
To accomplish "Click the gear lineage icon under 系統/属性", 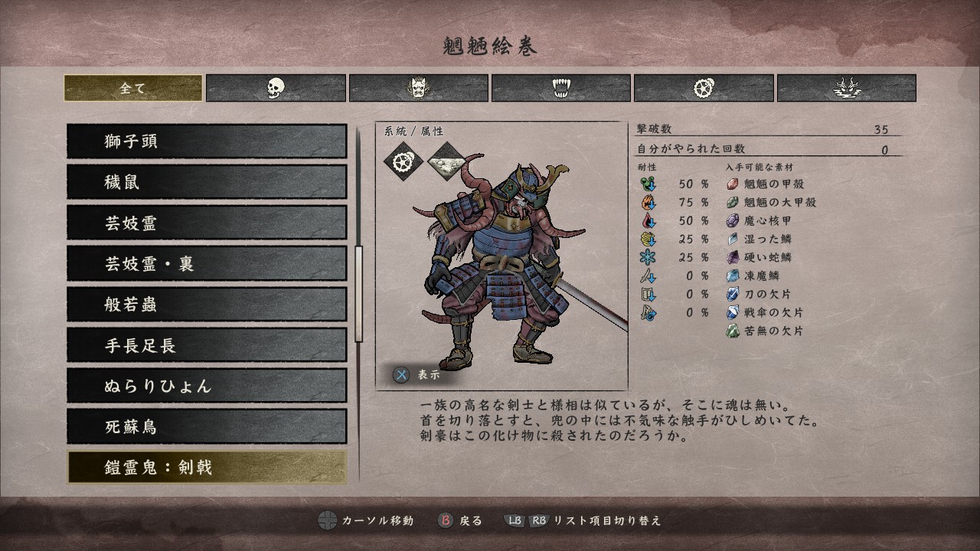I will pos(403,161).
